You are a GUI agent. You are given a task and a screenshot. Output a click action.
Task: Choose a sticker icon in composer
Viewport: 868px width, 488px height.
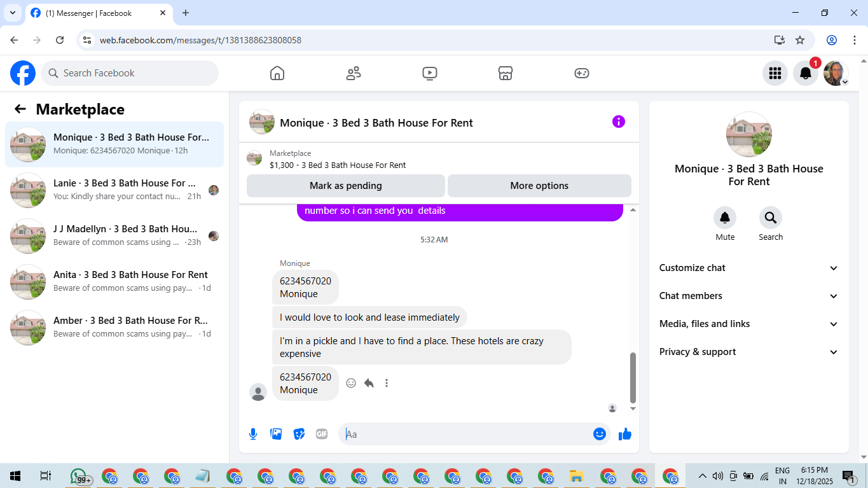click(299, 434)
